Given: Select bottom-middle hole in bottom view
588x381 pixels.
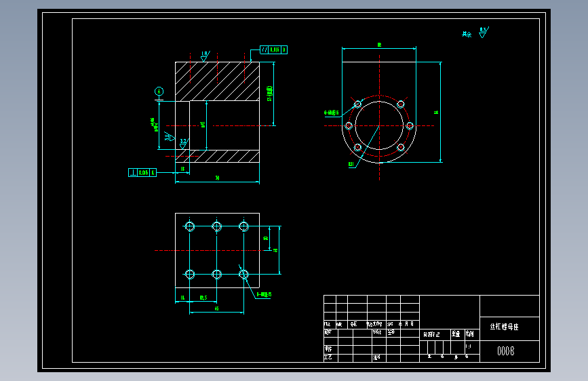Looking at the screenshot, I should 217,275.
